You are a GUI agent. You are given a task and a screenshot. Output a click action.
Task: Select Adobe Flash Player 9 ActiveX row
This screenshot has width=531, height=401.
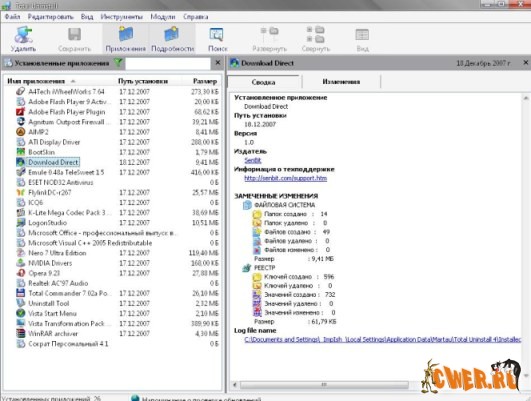click(117, 102)
